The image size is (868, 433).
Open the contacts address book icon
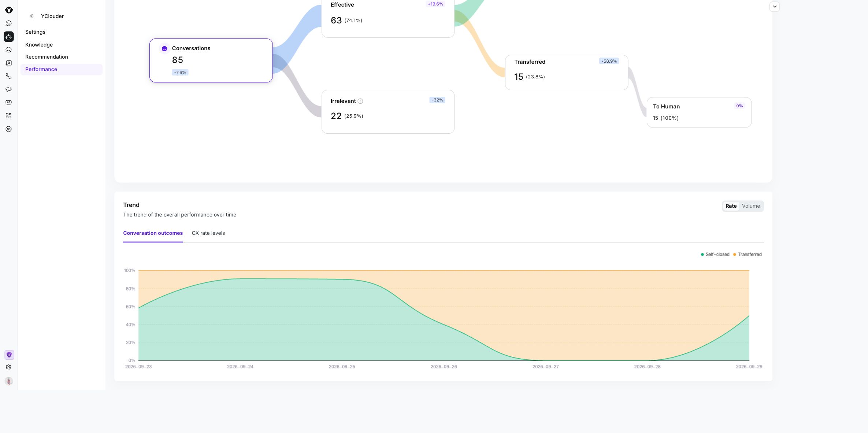click(9, 63)
